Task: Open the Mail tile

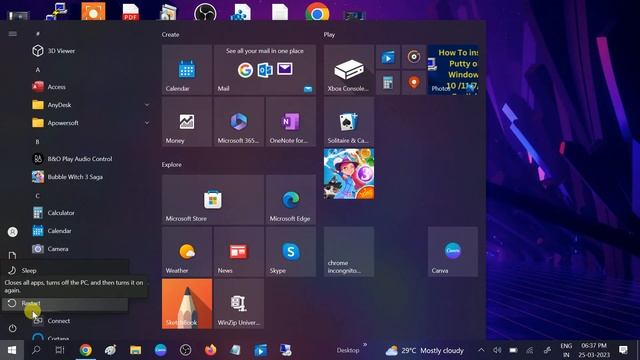Action: tap(265, 70)
